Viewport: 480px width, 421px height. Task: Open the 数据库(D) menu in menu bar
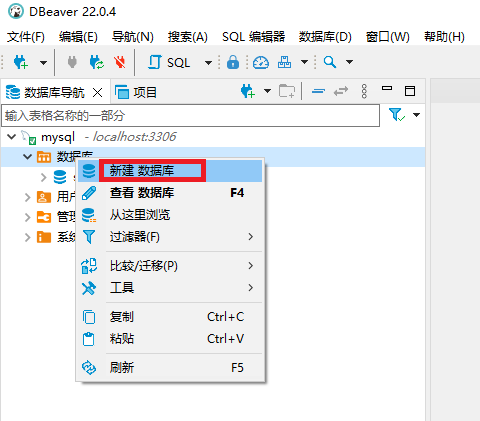tap(325, 37)
